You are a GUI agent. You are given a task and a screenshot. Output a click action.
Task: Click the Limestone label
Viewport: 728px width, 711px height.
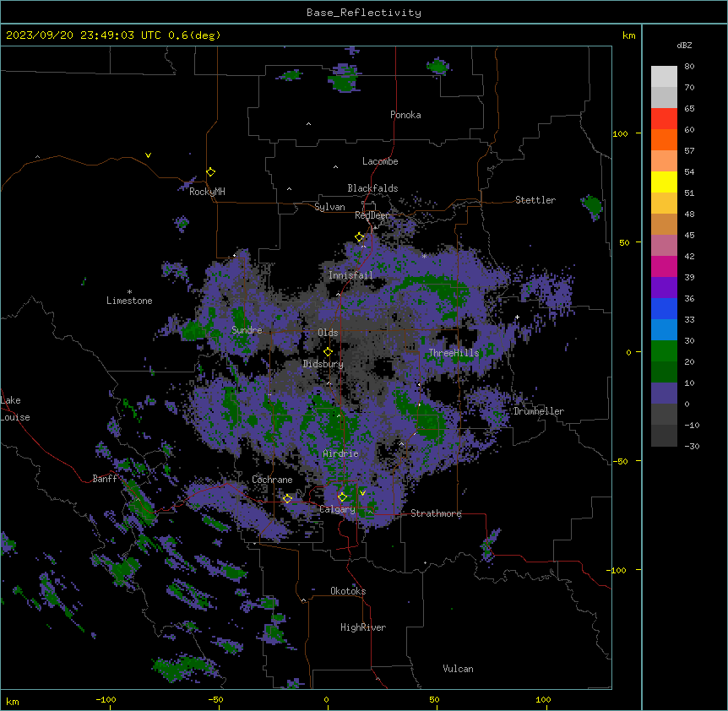pyautogui.click(x=129, y=301)
